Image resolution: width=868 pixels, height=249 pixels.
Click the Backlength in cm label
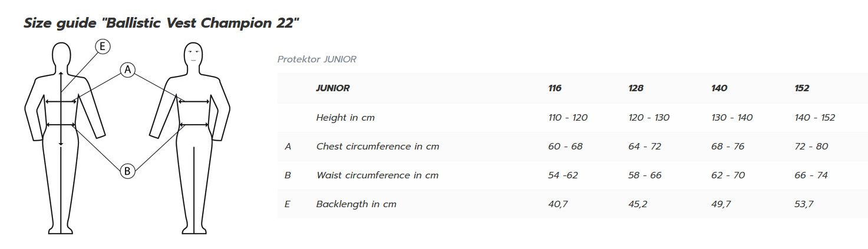click(x=356, y=204)
